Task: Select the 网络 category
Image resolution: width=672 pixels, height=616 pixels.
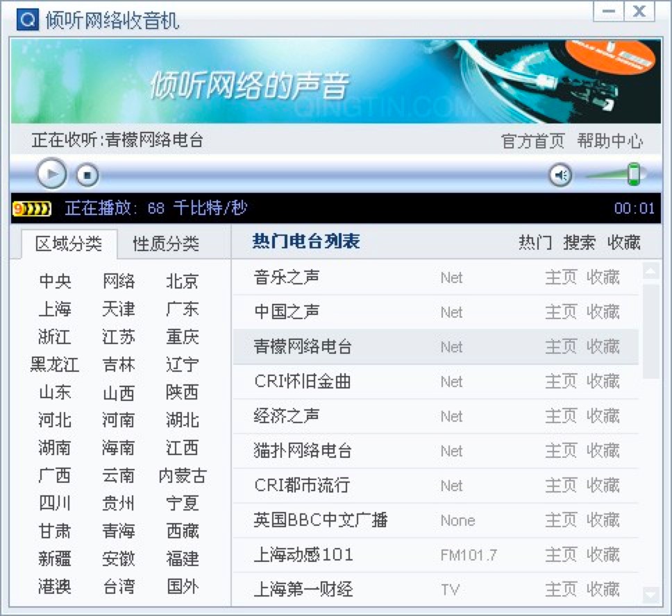Action: (119, 282)
